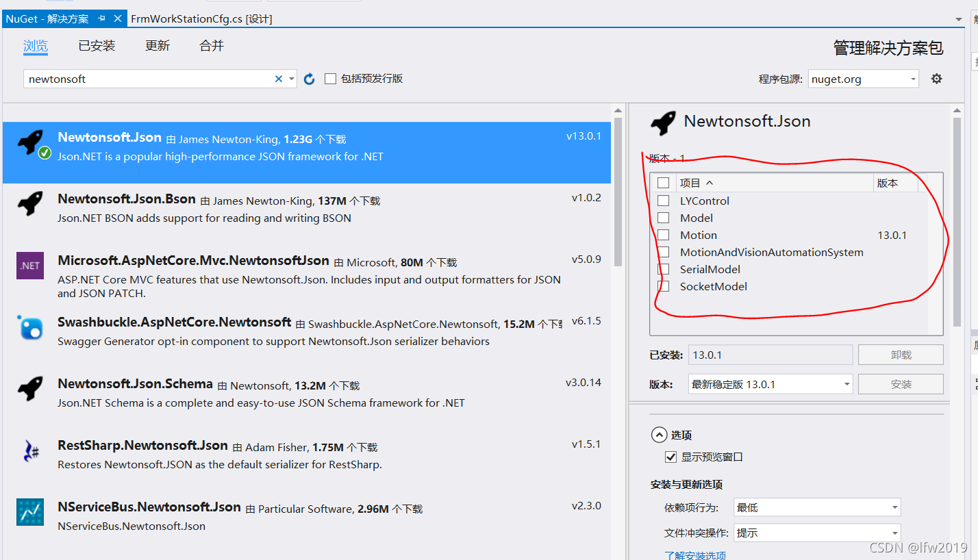
Task: Switch to the 已安装 tab
Action: [96, 45]
